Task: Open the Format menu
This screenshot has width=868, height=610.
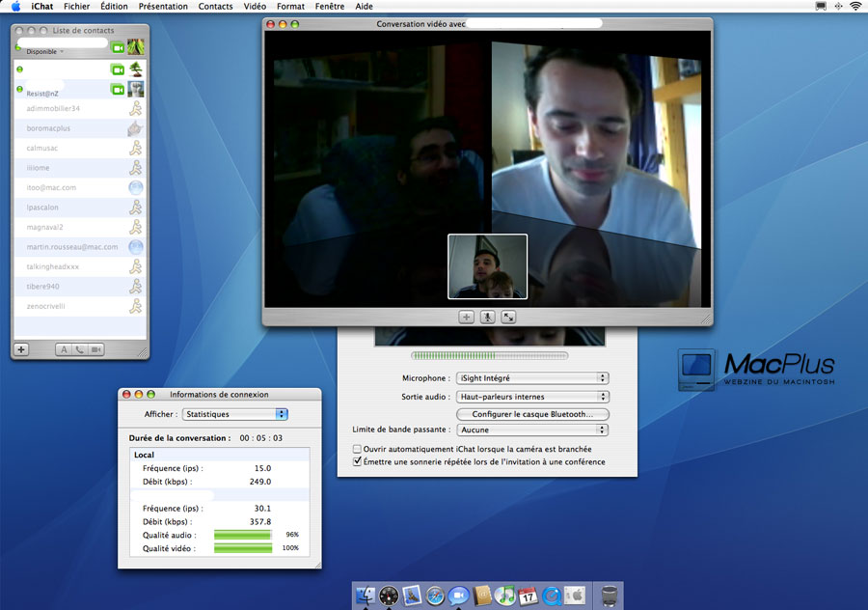Action: (x=290, y=6)
